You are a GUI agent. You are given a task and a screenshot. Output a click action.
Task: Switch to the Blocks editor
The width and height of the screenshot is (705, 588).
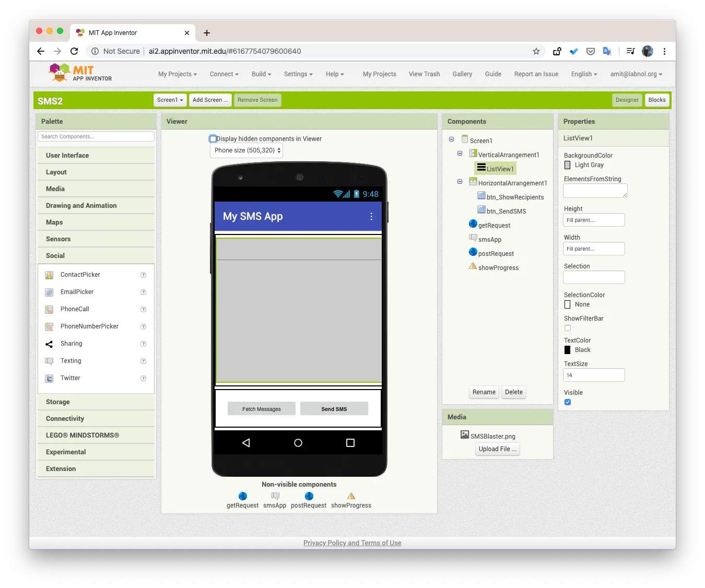tap(656, 100)
